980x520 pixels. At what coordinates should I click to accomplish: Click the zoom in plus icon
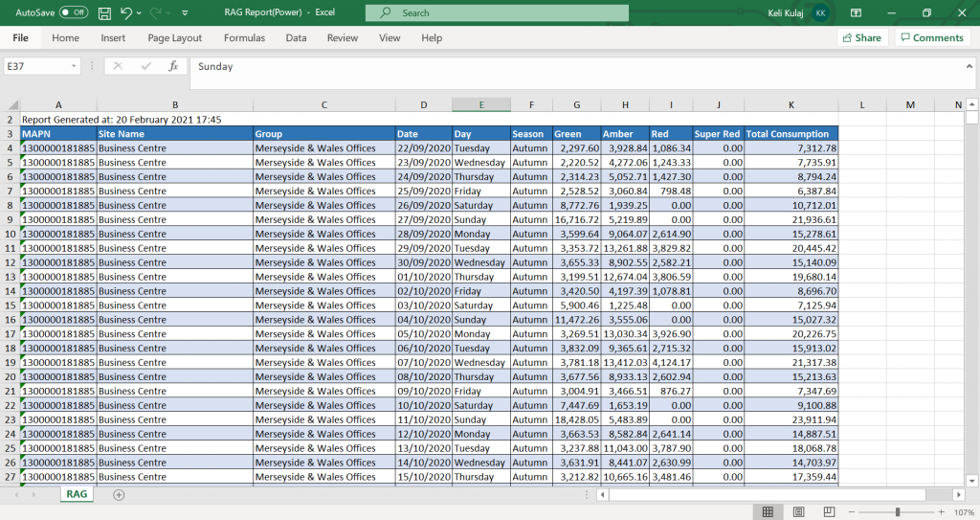[943, 511]
